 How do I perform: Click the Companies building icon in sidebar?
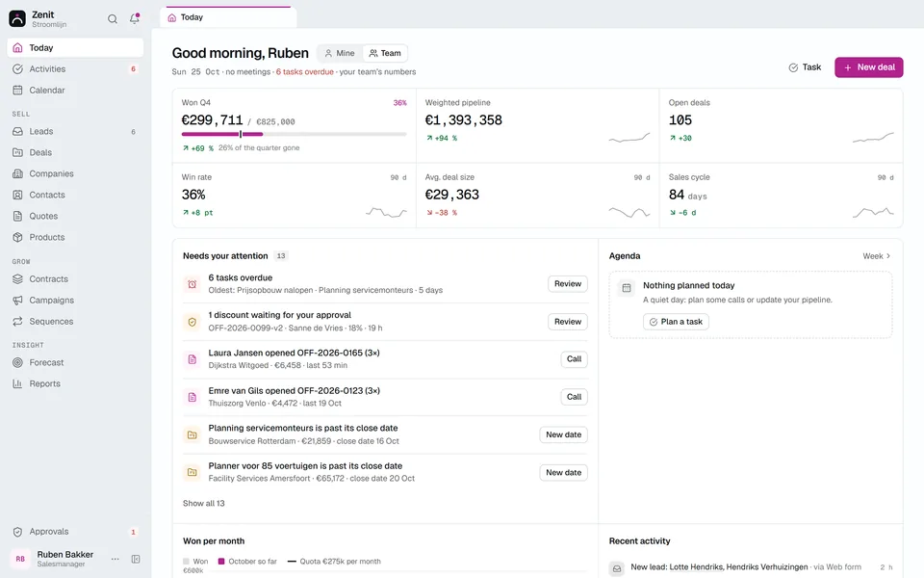pos(17,174)
